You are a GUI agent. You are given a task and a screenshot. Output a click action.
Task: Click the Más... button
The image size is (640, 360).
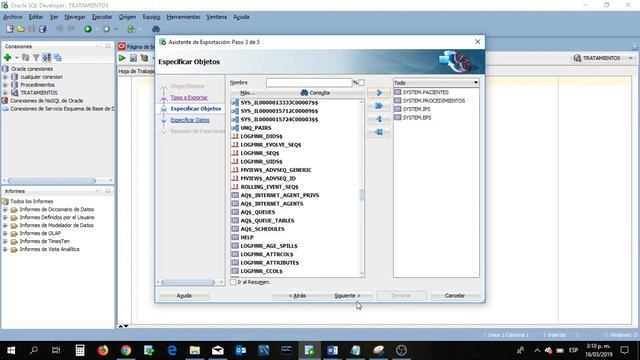pyautogui.click(x=247, y=93)
